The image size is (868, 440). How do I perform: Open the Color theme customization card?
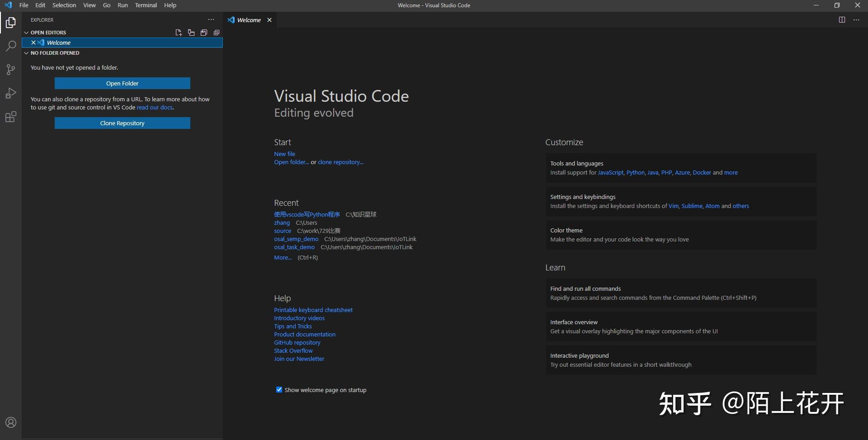680,235
